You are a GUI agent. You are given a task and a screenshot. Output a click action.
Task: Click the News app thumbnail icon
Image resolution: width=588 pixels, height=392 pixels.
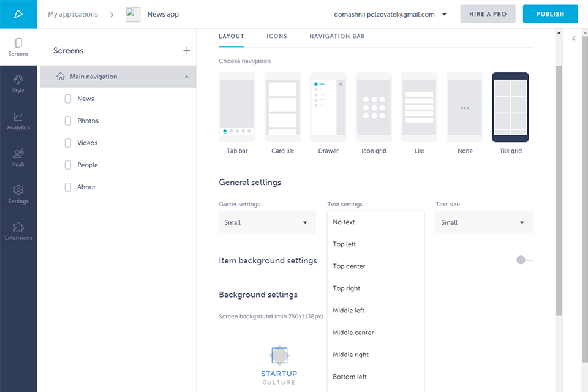[x=133, y=14]
